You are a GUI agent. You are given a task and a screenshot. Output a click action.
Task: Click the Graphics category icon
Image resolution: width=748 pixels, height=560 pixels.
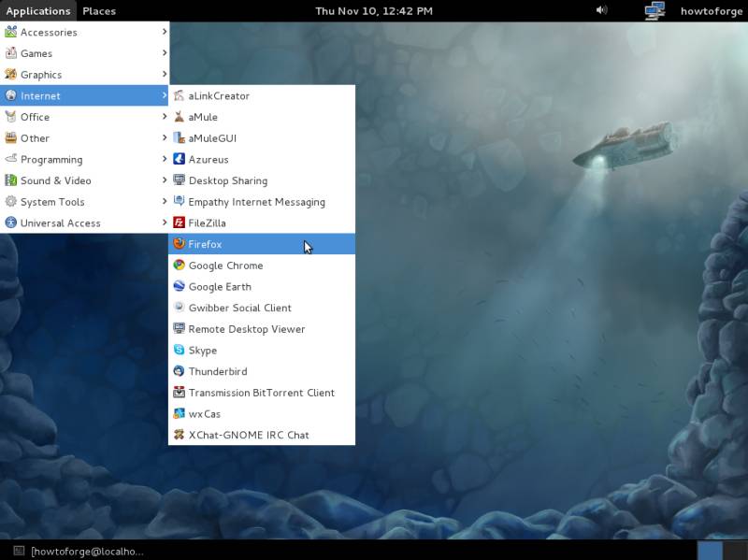click(x=10, y=75)
